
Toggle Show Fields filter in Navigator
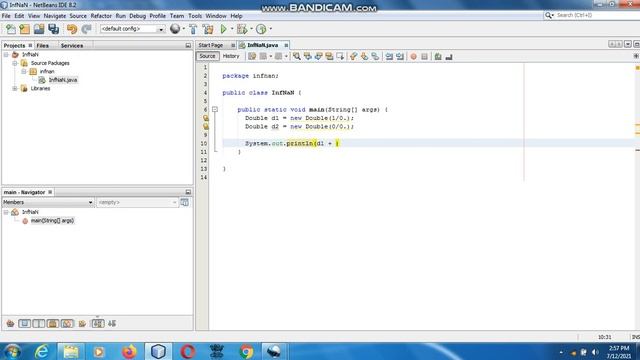tap(24, 324)
